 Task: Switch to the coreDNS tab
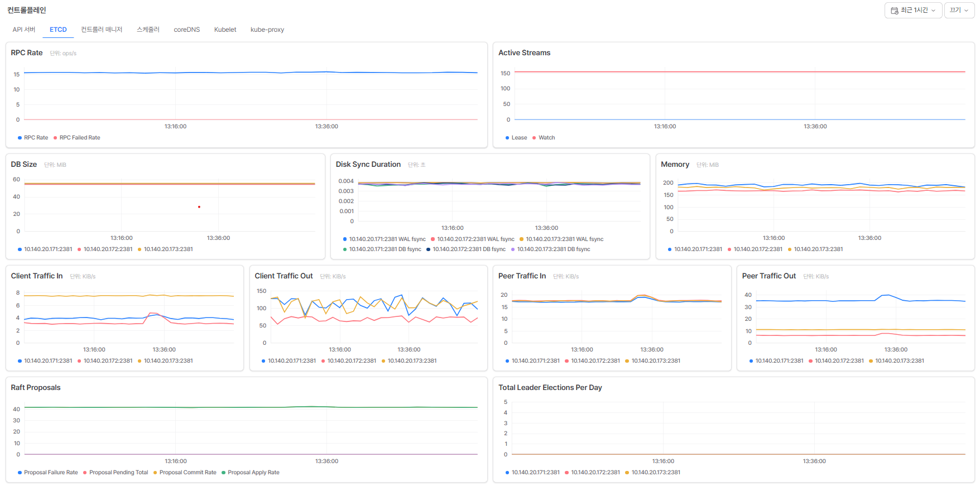(187, 30)
